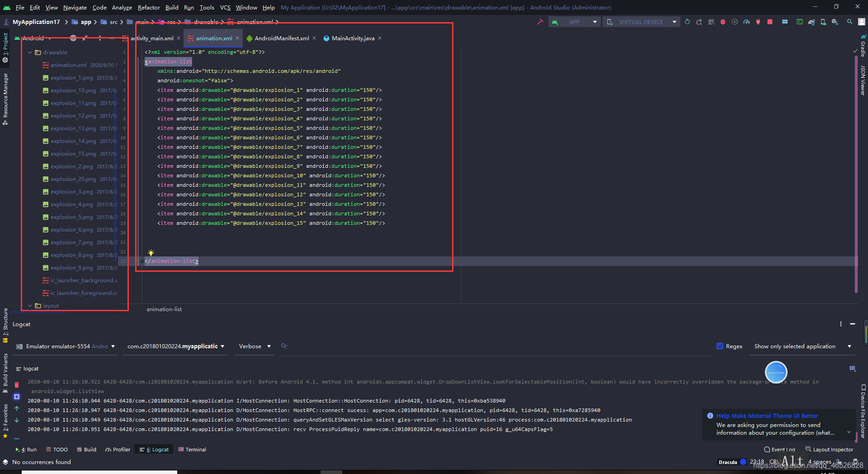This screenshot has height=474, width=868.
Task: Toggle the Gradle side panel
Action: click(863, 46)
